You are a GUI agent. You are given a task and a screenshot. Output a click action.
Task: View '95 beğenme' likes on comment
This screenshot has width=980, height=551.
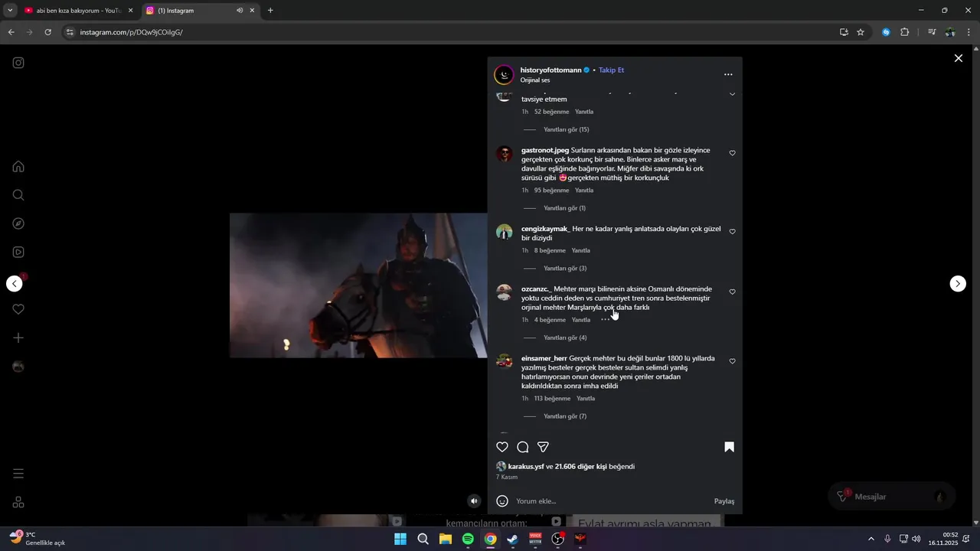552,191
